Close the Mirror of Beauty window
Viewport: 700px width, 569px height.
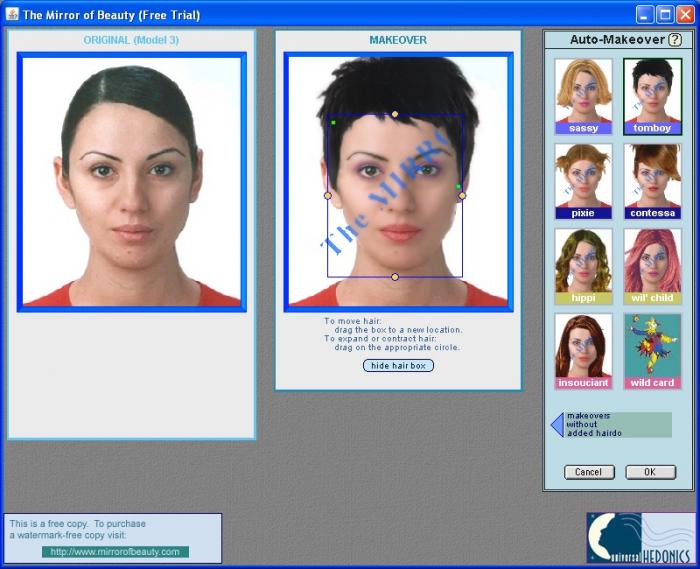coord(685,14)
